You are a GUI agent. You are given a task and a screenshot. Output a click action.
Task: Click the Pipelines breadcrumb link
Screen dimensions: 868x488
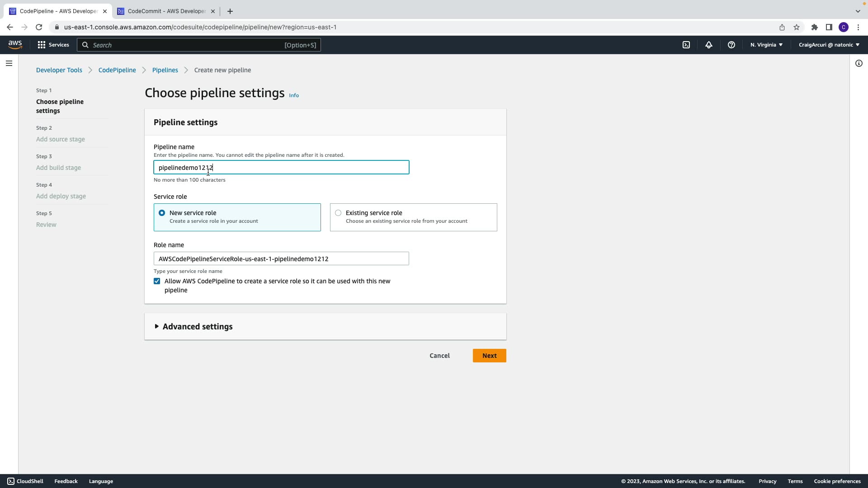[x=165, y=70]
